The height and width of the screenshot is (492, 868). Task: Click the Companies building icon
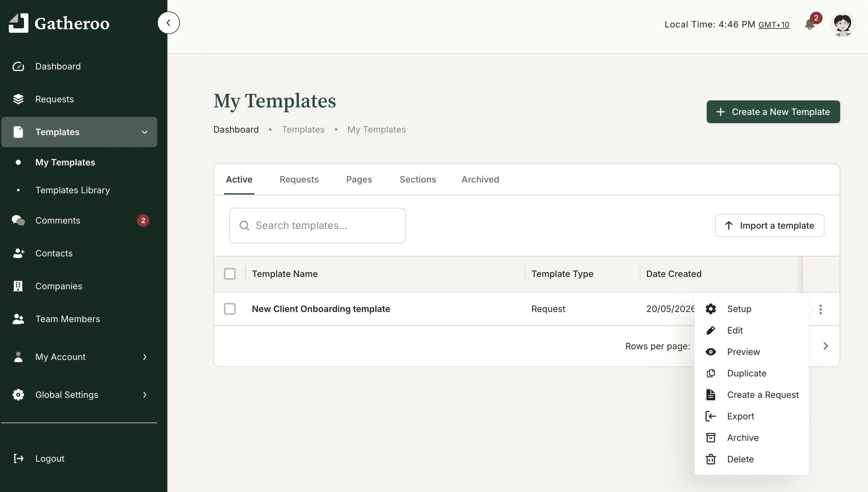18,286
